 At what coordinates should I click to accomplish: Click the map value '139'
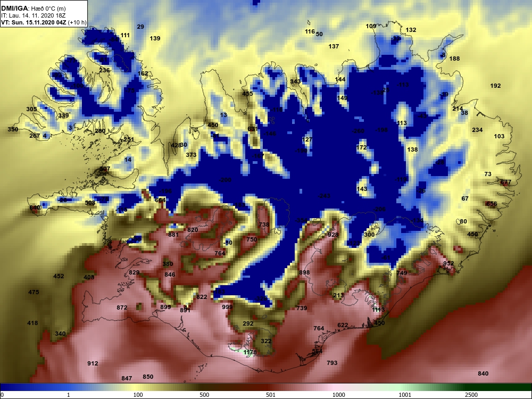pos(155,38)
